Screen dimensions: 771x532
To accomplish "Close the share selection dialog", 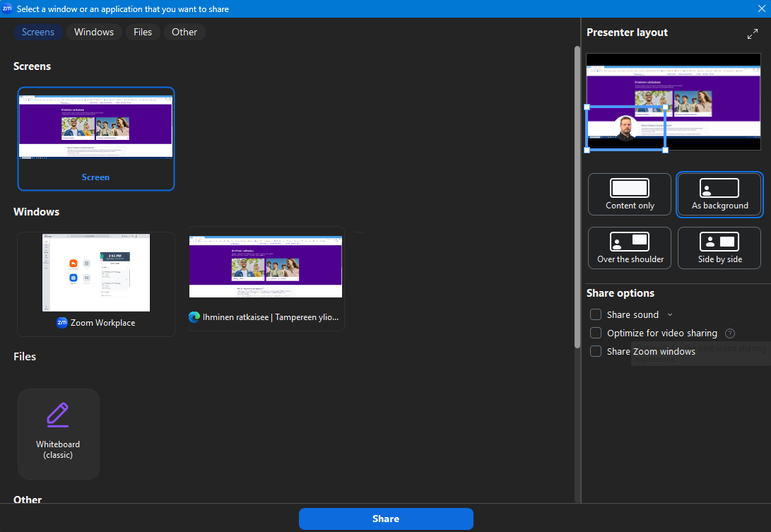I will click(x=761, y=9).
